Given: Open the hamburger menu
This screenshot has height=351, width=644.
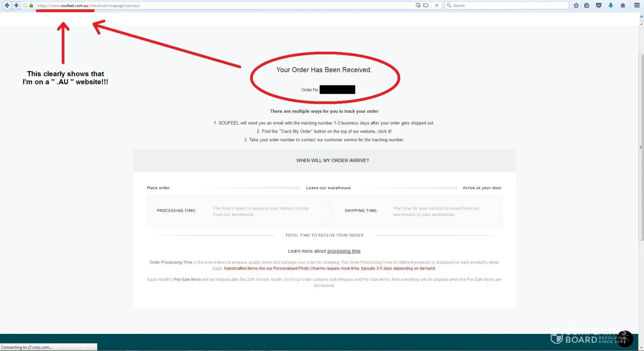Looking at the screenshot, I should (x=637, y=5).
